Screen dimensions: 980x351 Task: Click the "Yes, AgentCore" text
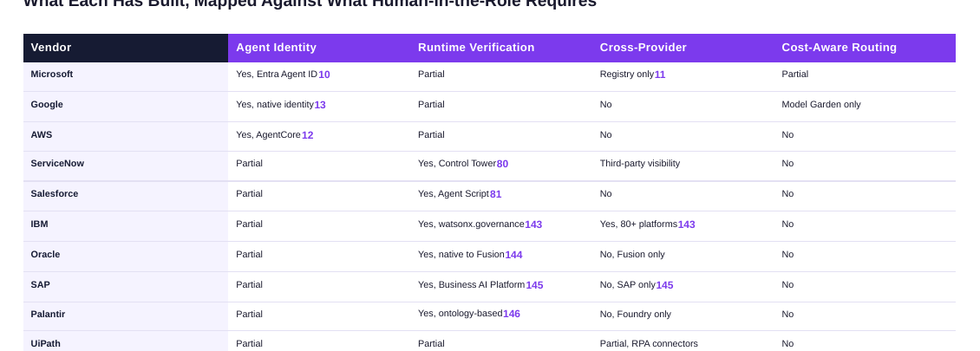click(x=268, y=134)
